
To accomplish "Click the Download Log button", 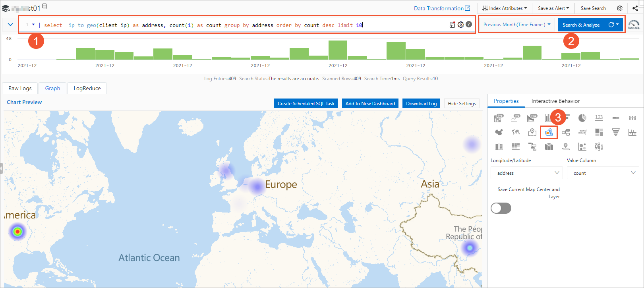I will (421, 103).
